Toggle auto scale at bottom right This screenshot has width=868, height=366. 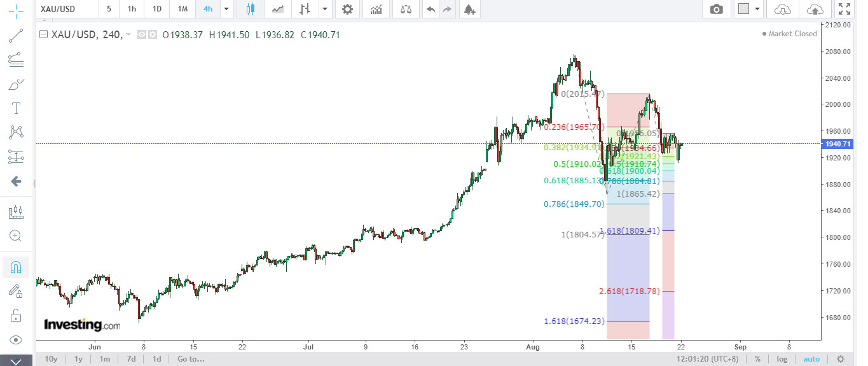tap(811, 359)
